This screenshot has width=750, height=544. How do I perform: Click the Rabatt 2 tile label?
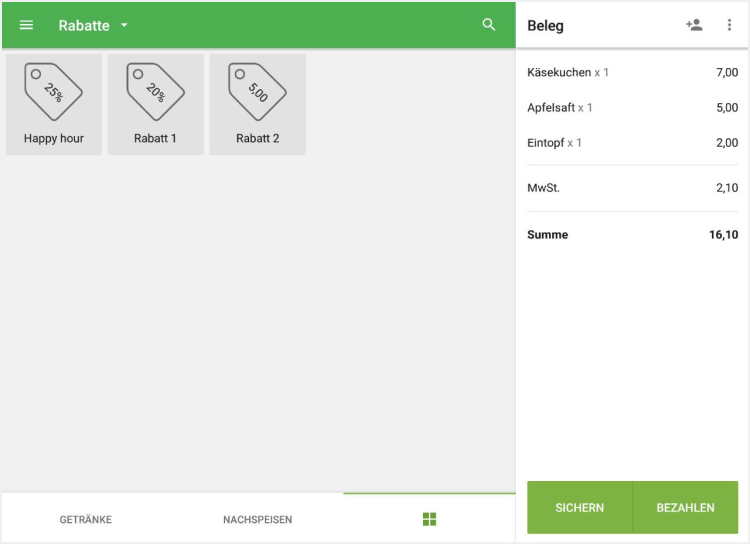pyautogui.click(x=257, y=139)
